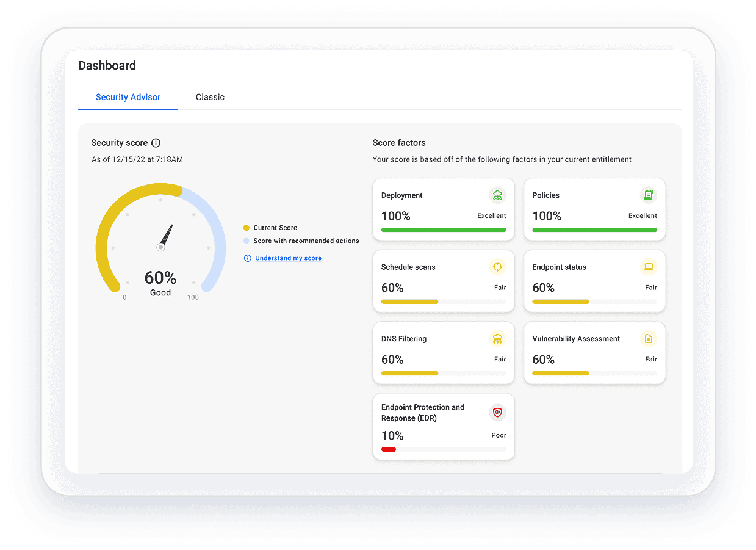Select the Deployment progress bar
The width and height of the screenshot is (756, 550).
click(444, 230)
